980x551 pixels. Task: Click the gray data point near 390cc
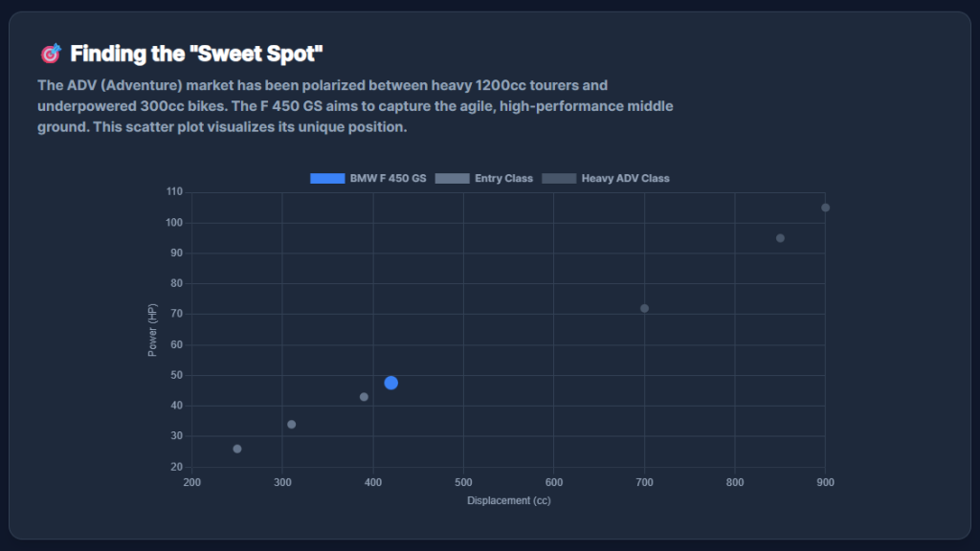click(x=364, y=397)
